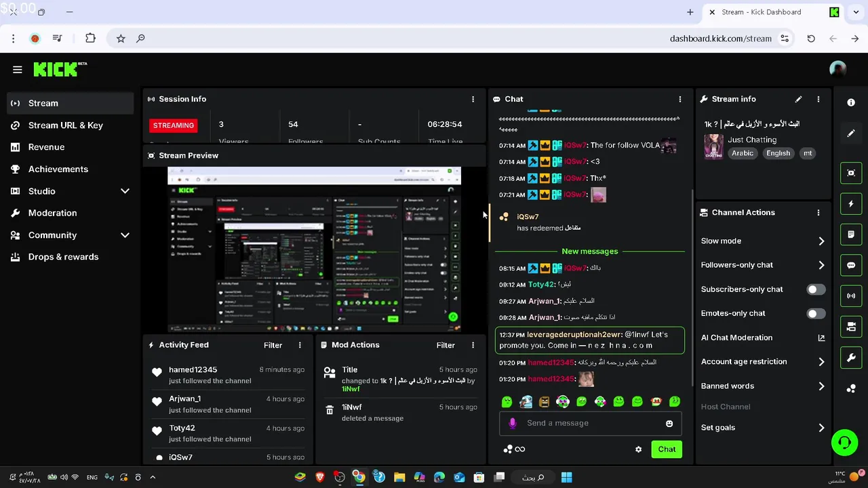The width and height of the screenshot is (868, 488).
Task: Click username leveragederuptionah2ewr in chat
Action: [574, 335]
